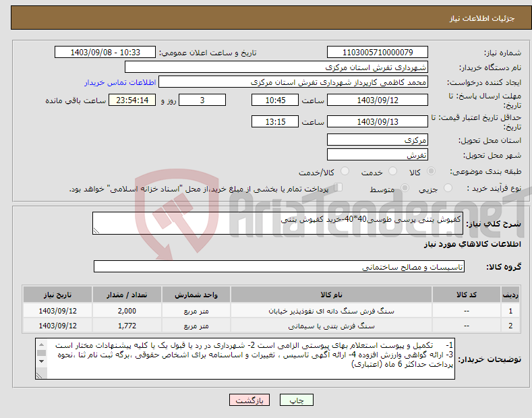
Task: Click item name سنگ فرش سنگ دانه ای نفوذپذیر خیابان
Action: 331,311
